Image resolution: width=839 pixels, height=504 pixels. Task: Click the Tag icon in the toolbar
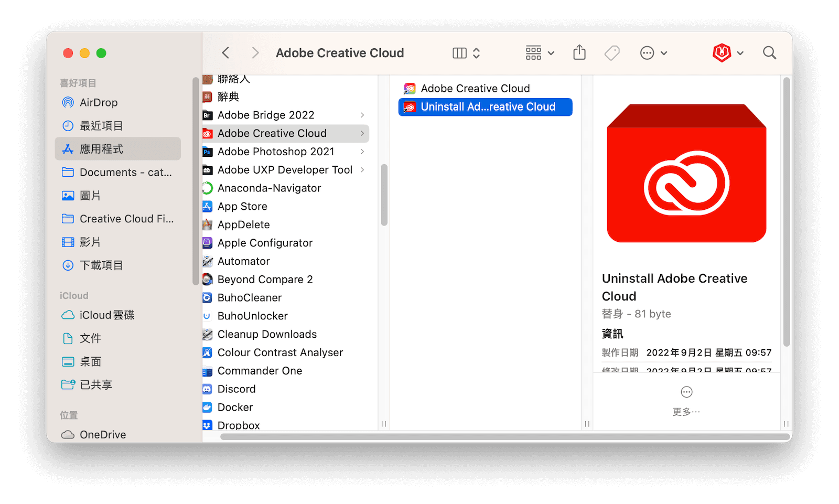[612, 52]
